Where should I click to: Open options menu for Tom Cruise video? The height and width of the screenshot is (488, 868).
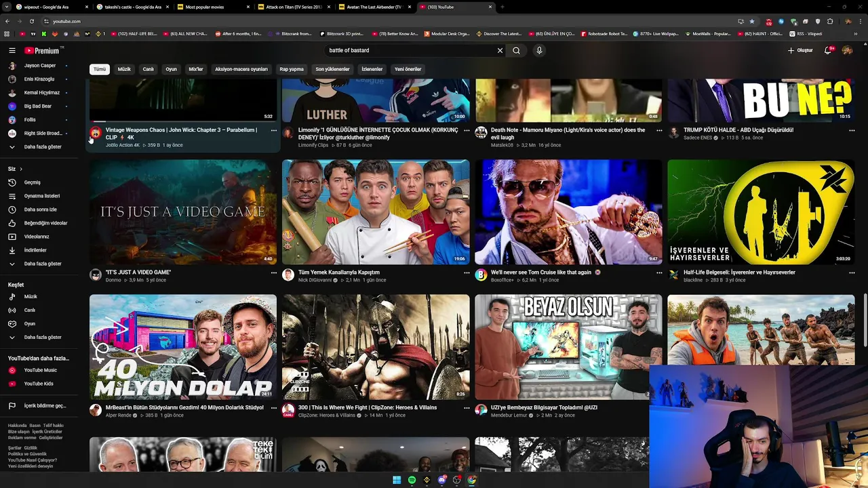[659, 272]
